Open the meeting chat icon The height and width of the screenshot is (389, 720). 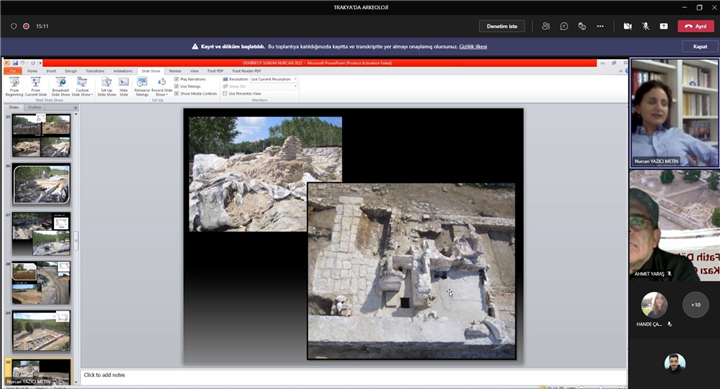[564, 26]
